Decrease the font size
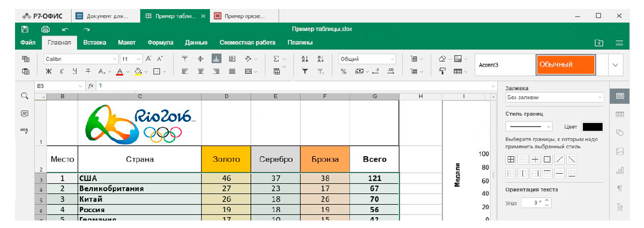This screenshot has height=228, width=644. 160,59
